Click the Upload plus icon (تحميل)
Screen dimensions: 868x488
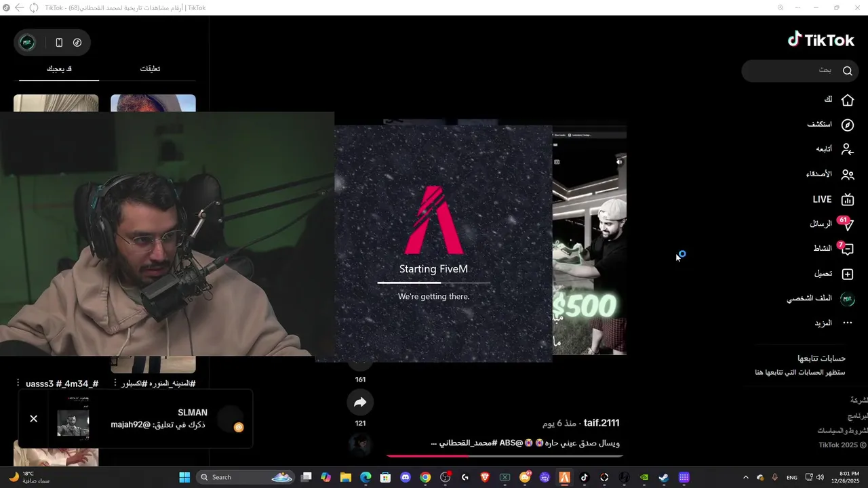click(x=847, y=274)
